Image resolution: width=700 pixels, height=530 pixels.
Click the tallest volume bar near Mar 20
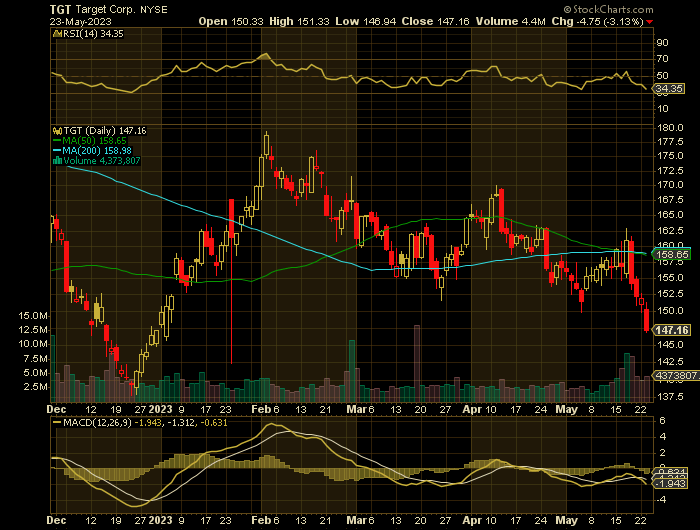point(417,363)
